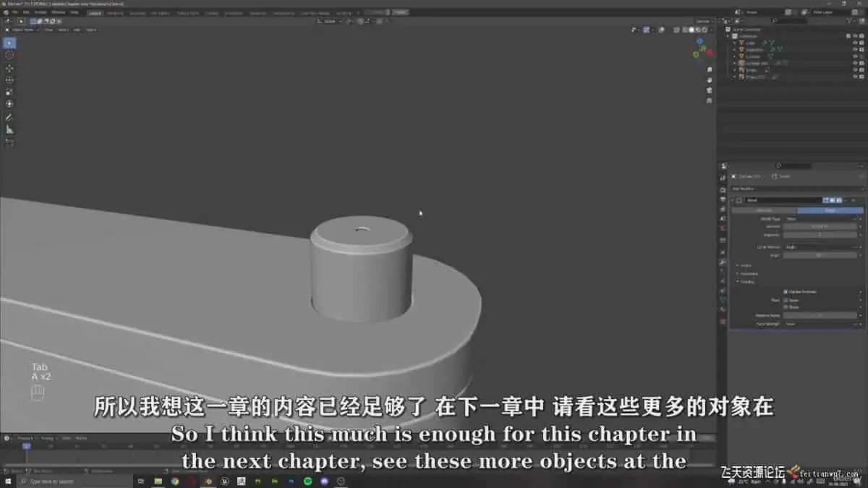Select the Scale tool
868x488 pixels.
tap(9, 92)
